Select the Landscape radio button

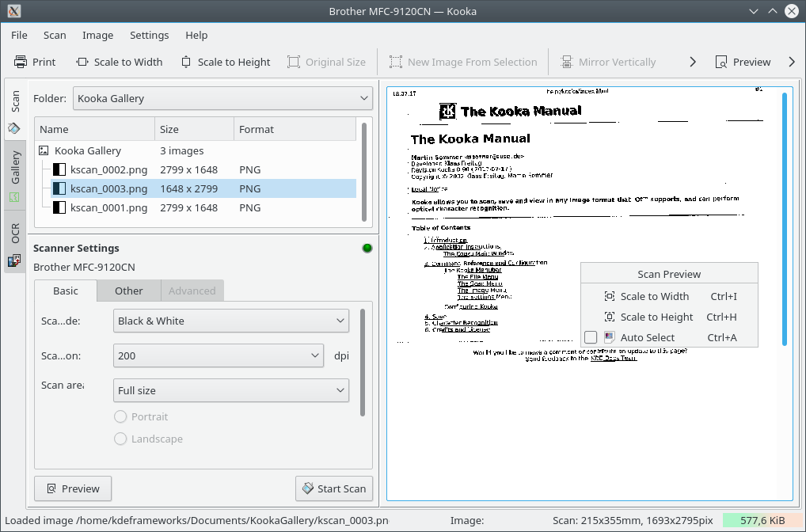pyautogui.click(x=120, y=439)
